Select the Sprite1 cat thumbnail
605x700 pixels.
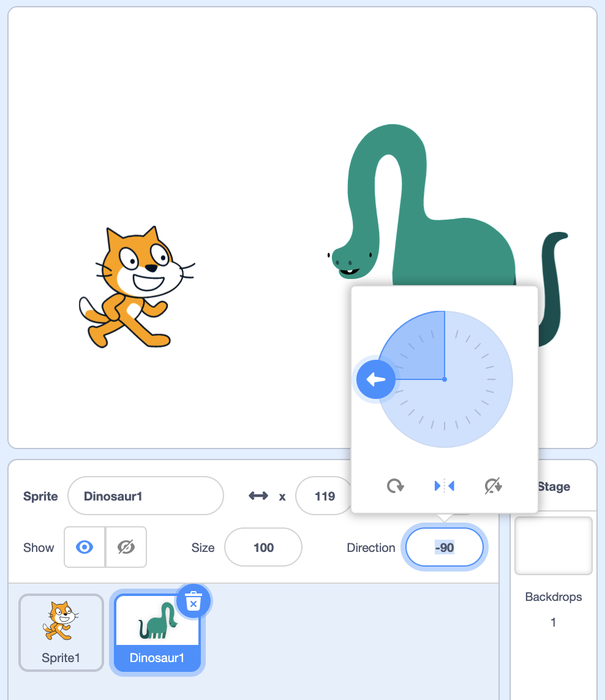click(x=61, y=633)
